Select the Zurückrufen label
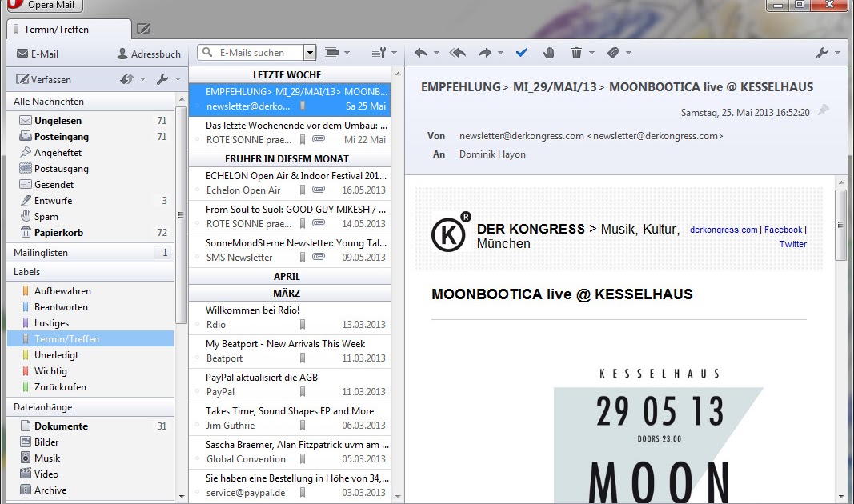The height and width of the screenshot is (504, 854). tap(90, 387)
